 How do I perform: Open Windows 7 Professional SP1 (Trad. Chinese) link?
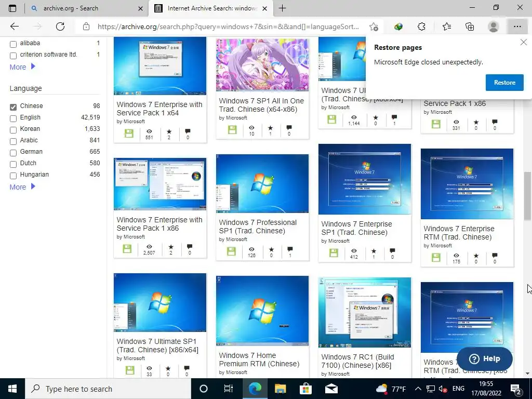point(258,227)
